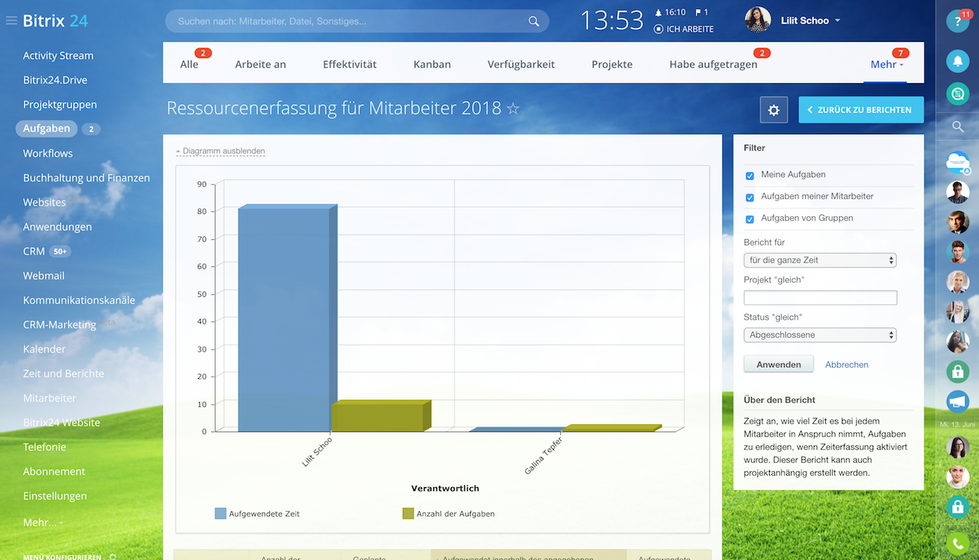
Task: Mark the report as favorite with the star
Action: (513, 108)
